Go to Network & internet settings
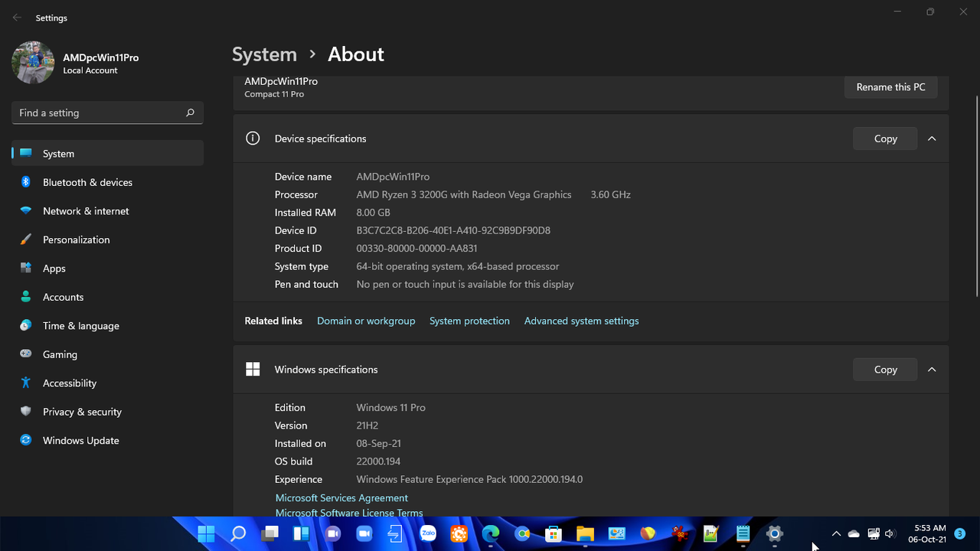The width and height of the screenshot is (980, 551). (x=107, y=210)
